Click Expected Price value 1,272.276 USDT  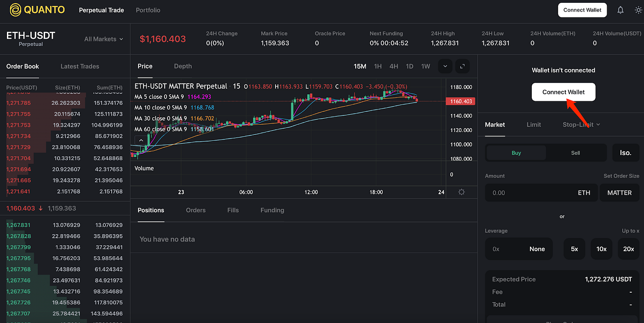pyautogui.click(x=608, y=279)
